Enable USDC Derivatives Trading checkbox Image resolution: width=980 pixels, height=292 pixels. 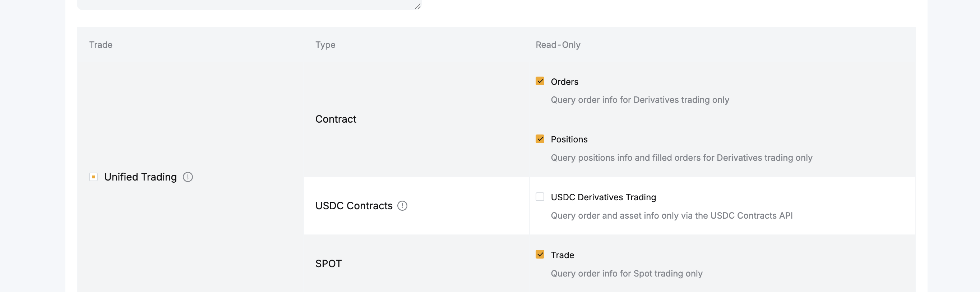coord(540,197)
